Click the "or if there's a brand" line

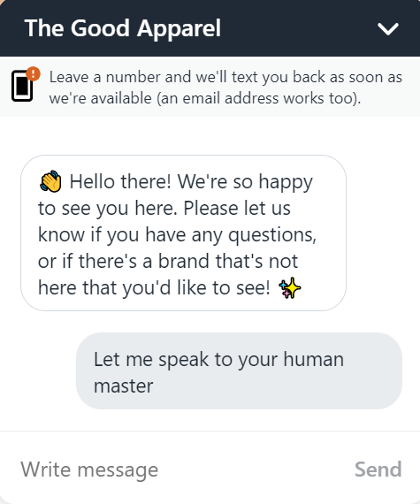click(x=168, y=262)
